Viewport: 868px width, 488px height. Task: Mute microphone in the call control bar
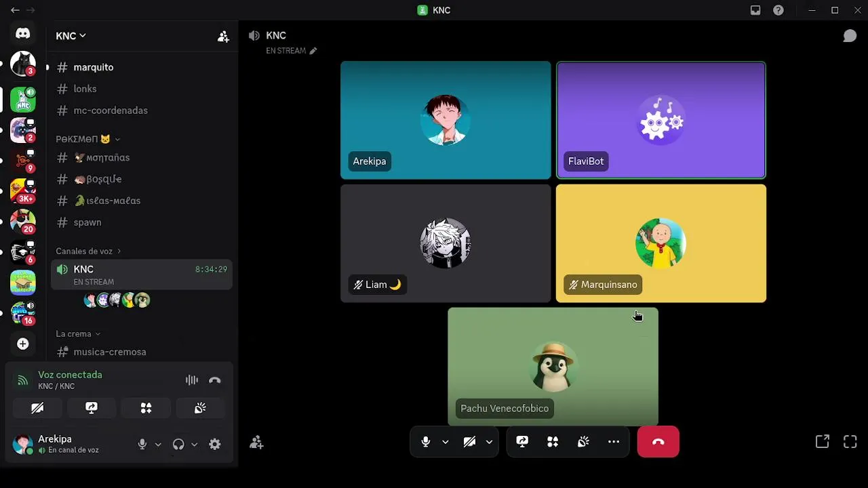point(425,442)
